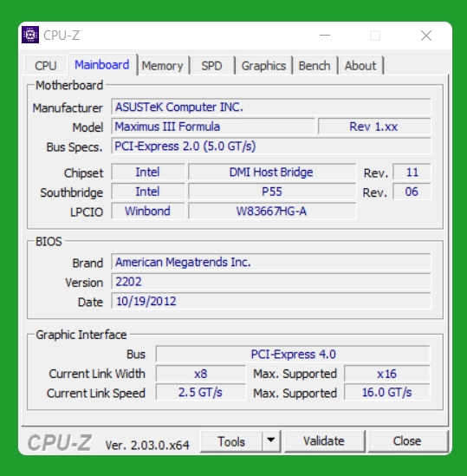Click the Bus field PCI-Express 4.0
Image resolution: width=467 pixels, height=476 pixels.
pyautogui.click(x=293, y=354)
